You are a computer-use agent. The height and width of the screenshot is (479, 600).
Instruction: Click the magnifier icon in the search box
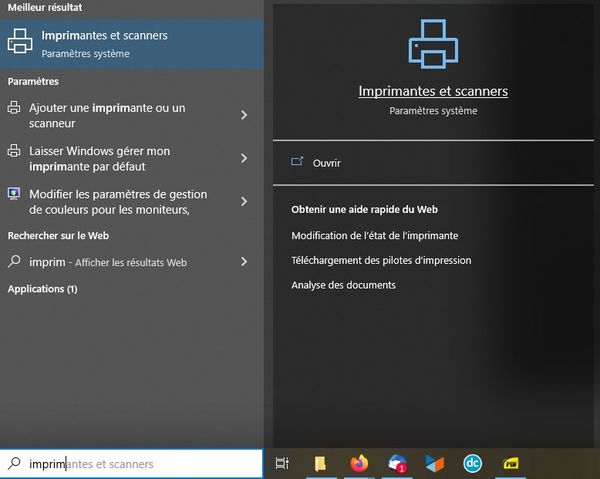pos(14,463)
